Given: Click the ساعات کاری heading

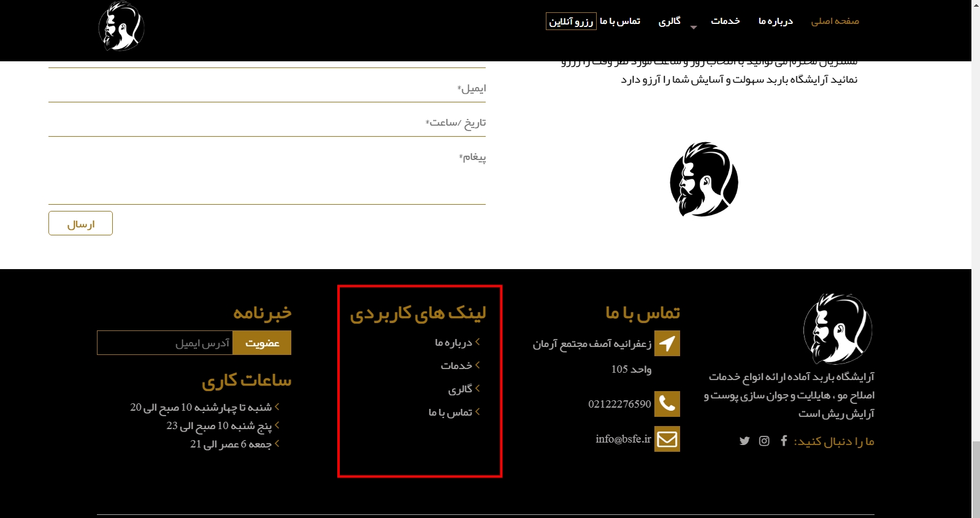Looking at the screenshot, I should [247, 381].
